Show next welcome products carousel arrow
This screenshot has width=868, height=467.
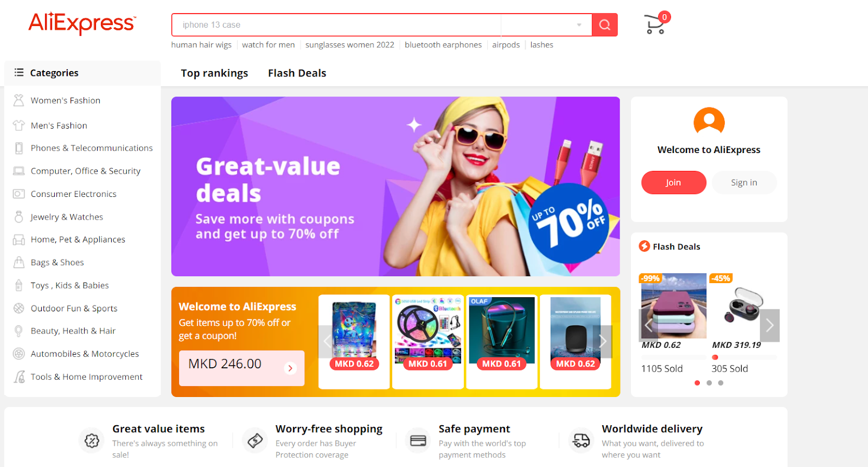pos(602,341)
